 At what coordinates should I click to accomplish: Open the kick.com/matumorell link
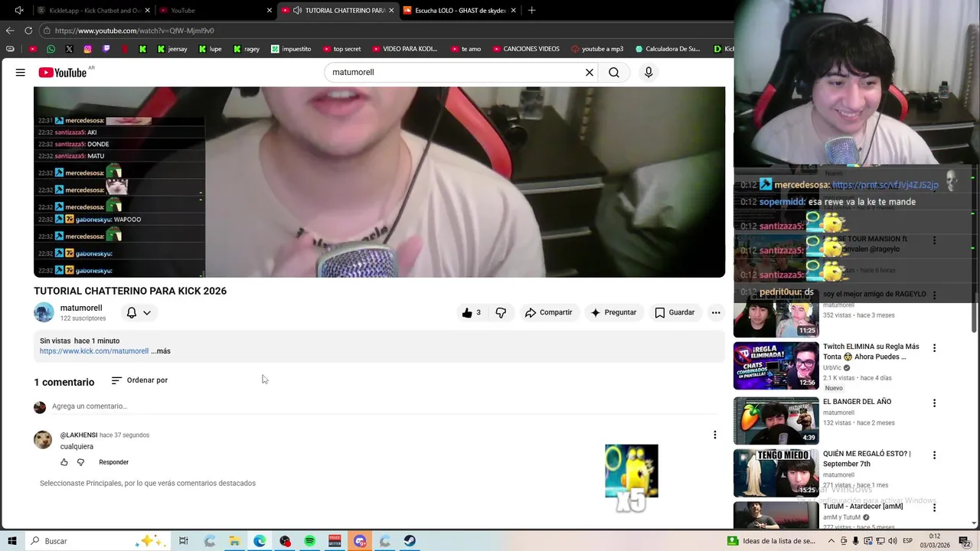click(94, 351)
